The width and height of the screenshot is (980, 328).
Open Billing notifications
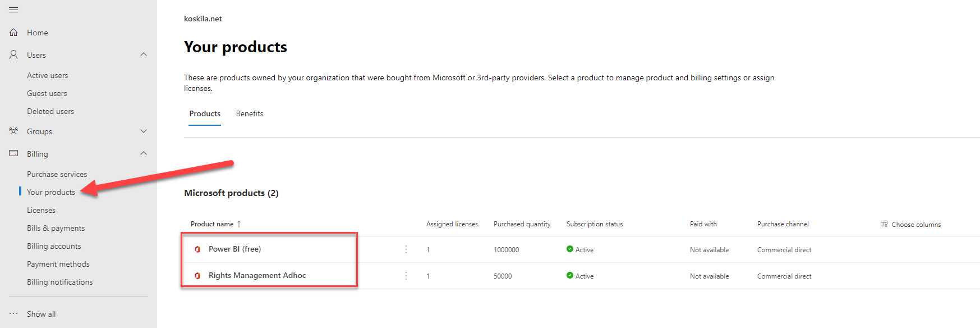click(60, 282)
